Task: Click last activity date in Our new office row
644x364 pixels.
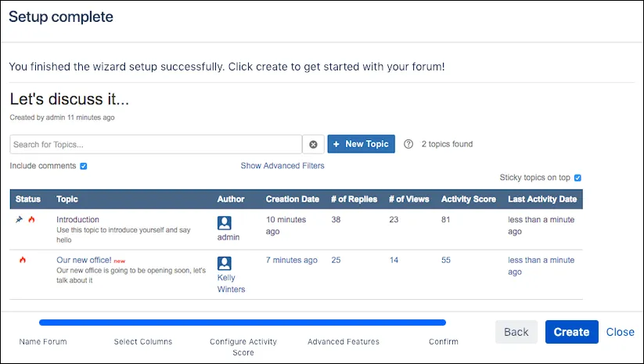Action: pyautogui.click(x=541, y=266)
